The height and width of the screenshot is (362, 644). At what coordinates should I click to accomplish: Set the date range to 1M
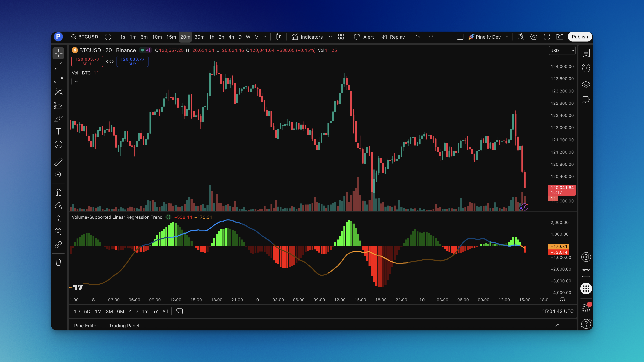point(98,311)
